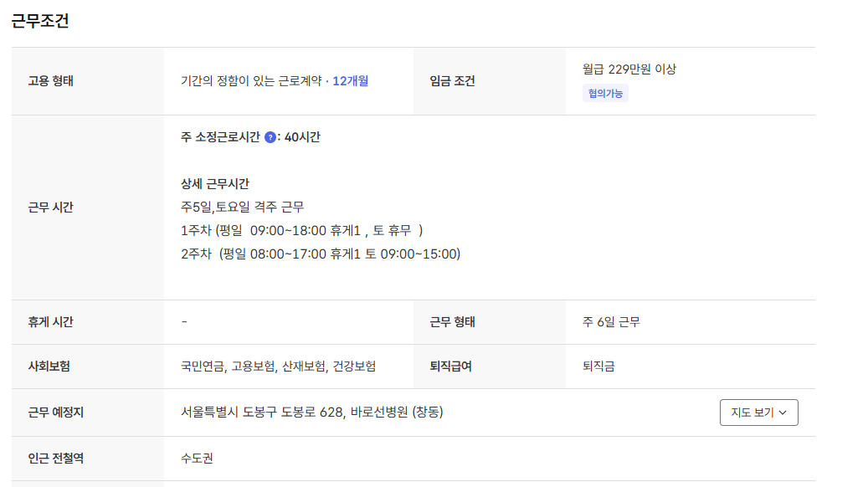Click the 월급 229만원 이상 salary text
868x487 pixels.
pyautogui.click(x=629, y=69)
